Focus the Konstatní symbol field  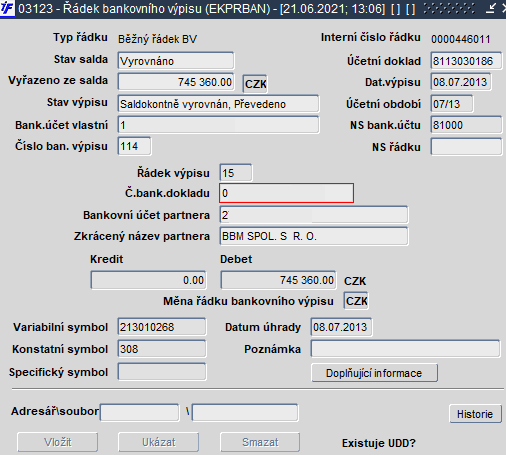pos(162,349)
